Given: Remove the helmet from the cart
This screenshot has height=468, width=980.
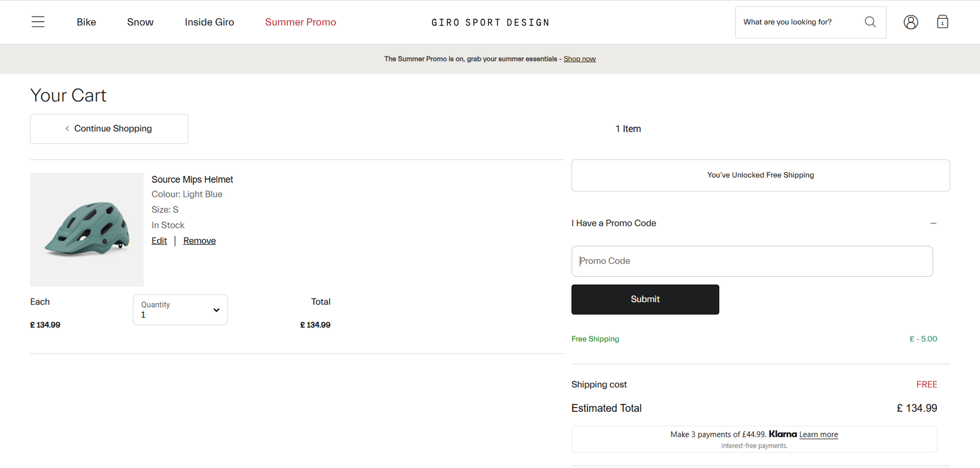Looking at the screenshot, I should point(199,241).
